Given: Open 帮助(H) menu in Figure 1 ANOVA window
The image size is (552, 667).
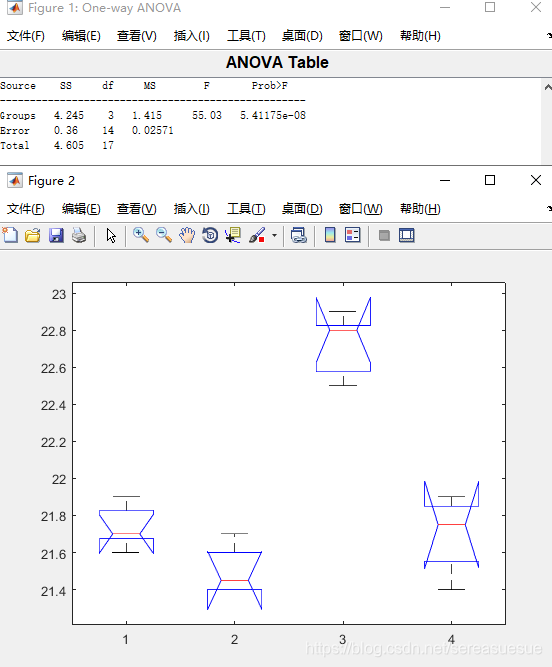Looking at the screenshot, I should pyautogui.click(x=420, y=36).
